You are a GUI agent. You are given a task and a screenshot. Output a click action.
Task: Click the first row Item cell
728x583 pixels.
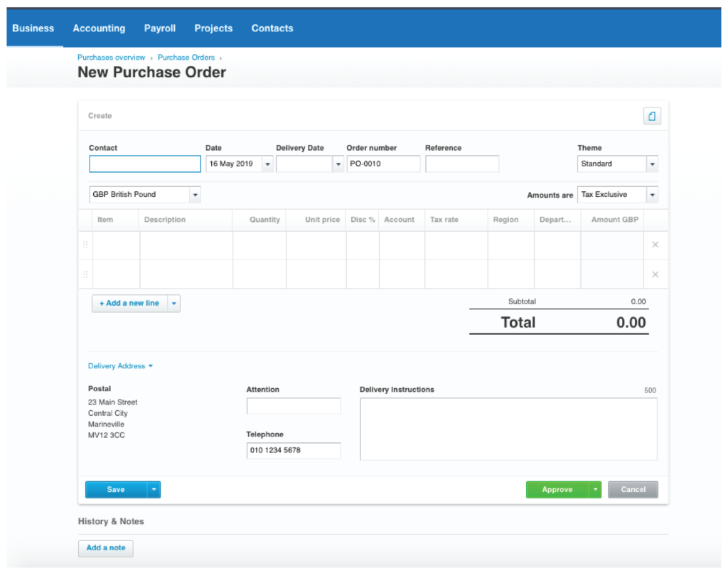point(116,245)
